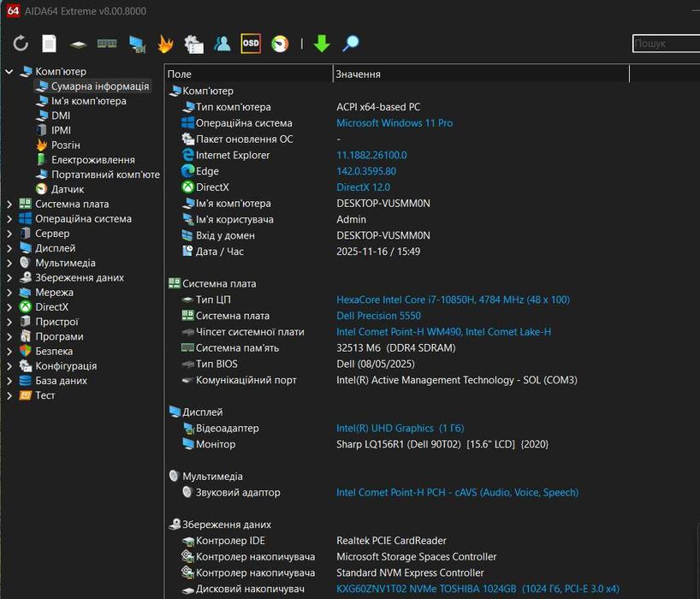700x599 pixels.
Task: Open the monitor diagnostics toolbar icon
Action: tap(137, 44)
